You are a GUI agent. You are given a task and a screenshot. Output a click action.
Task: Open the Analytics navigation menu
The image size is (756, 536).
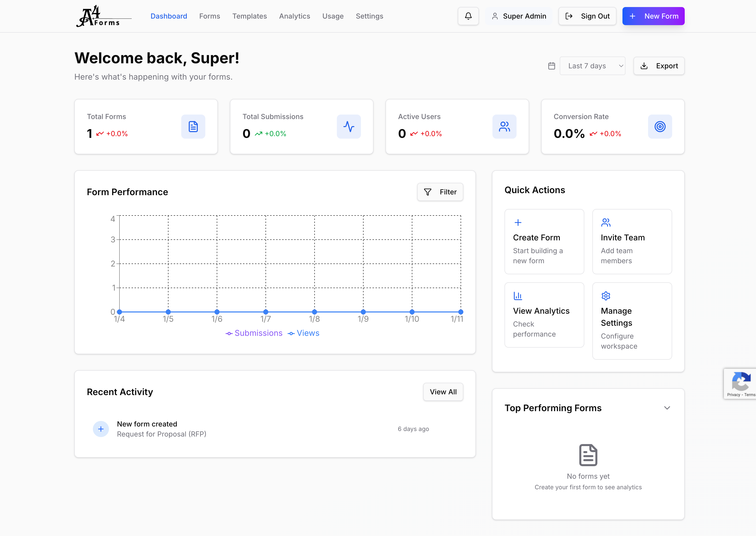pos(295,16)
